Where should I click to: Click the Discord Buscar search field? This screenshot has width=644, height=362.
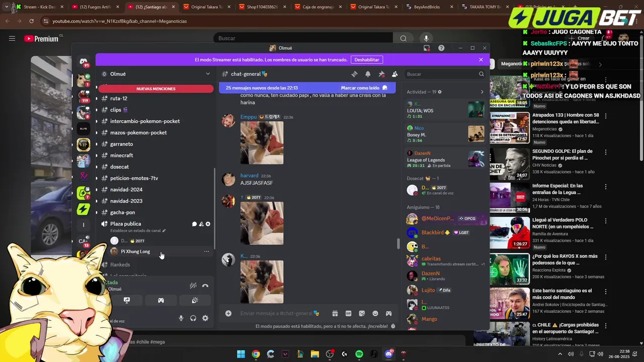(x=446, y=74)
